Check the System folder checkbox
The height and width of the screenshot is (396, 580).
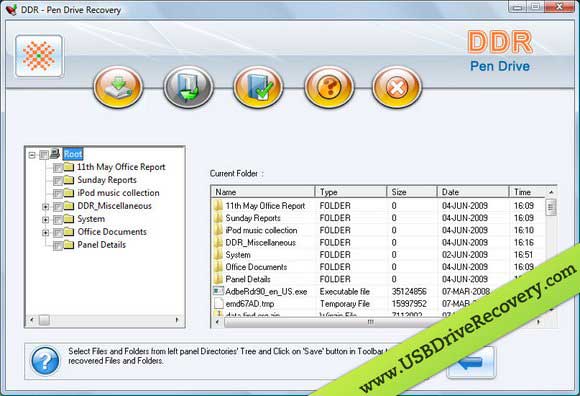pyautogui.click(x=58, y=220)
